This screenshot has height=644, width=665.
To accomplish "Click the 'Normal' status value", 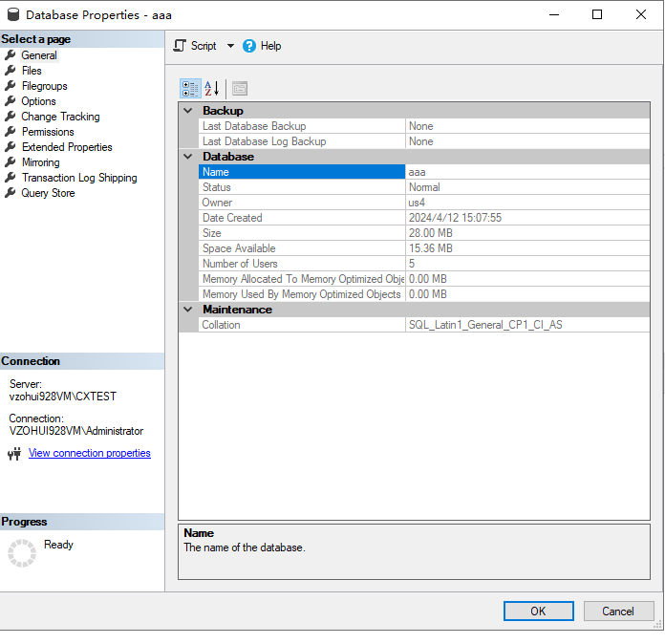I will tap(424, 187).
